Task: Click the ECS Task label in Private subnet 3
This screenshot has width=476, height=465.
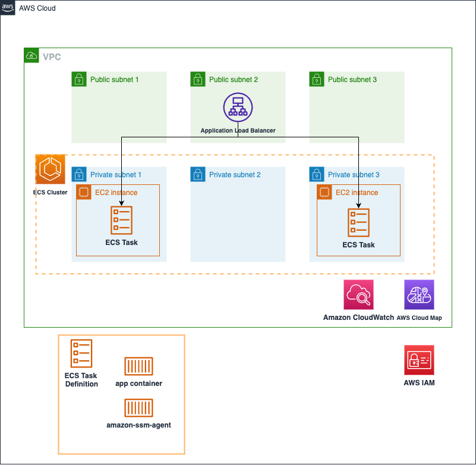Action: (x=358, y=245)
